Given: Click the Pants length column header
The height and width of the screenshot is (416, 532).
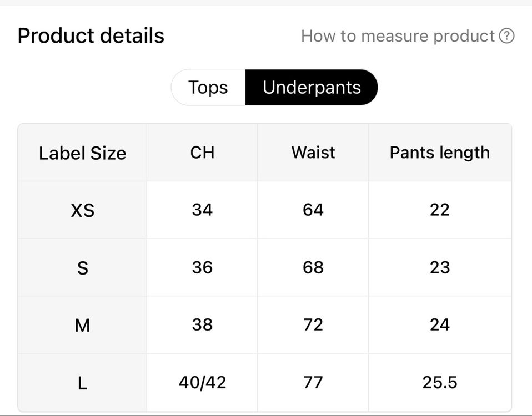Looking at the screenshot, I should pyautogui.click(x=439, y=153).
